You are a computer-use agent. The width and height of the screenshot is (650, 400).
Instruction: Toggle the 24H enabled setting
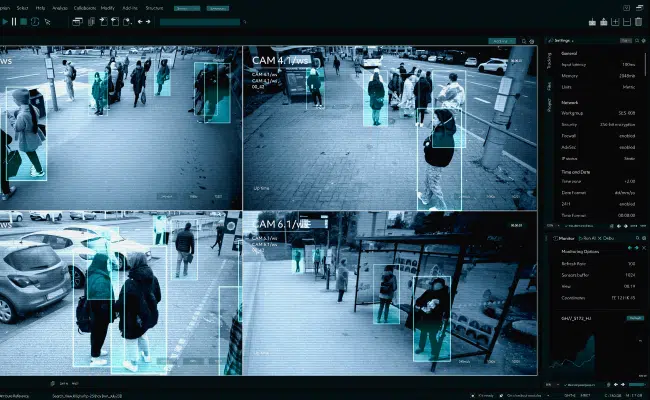(x=627, y=204)
